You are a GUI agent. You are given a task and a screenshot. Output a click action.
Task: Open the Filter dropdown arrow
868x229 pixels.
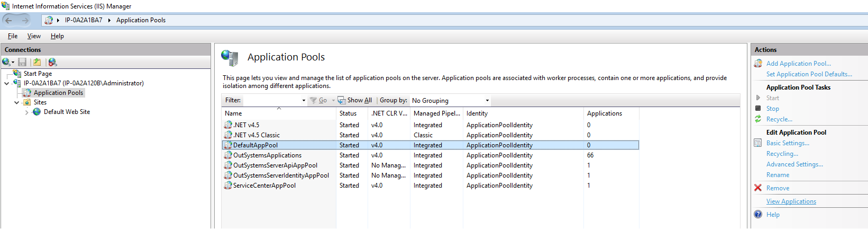(304, 100)
